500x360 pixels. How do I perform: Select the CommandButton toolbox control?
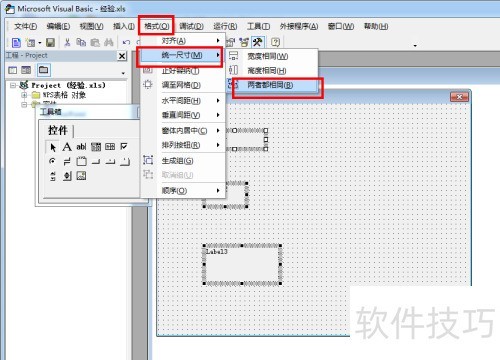click(x=96, y=162)
